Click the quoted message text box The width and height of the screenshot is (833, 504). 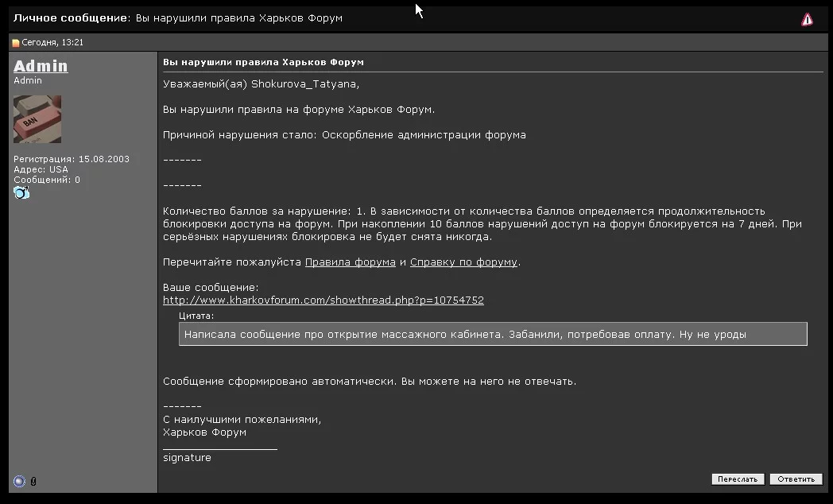point(493,335)
